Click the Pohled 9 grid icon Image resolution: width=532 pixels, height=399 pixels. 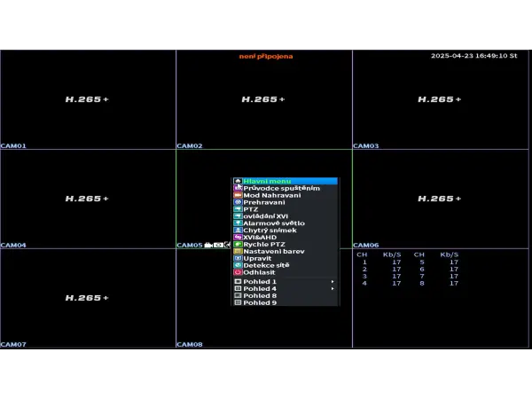point(238,302)
